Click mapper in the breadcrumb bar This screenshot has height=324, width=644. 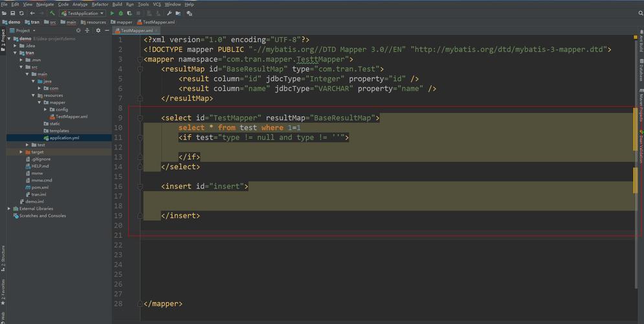[122, 22]
